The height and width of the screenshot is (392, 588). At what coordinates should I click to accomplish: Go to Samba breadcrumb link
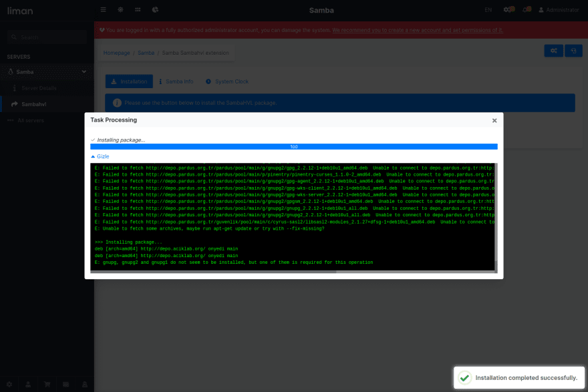tap(146, 53)
